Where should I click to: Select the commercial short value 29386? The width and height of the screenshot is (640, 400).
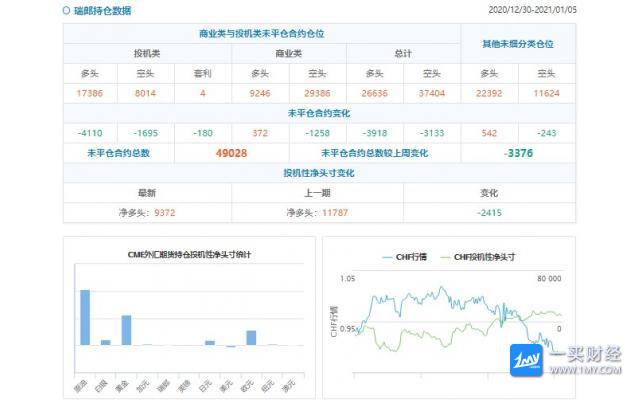click(x=317, y=93)
